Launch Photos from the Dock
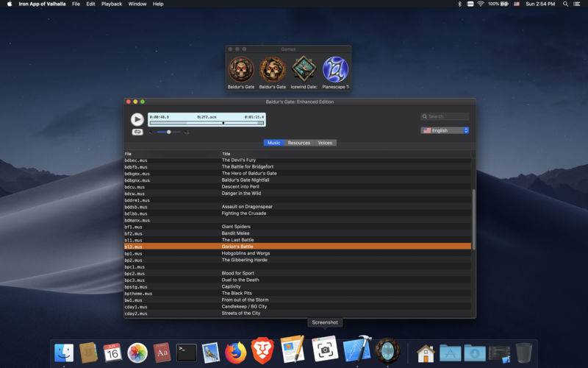This screenshot has height=368, width=588. (137, 353)
